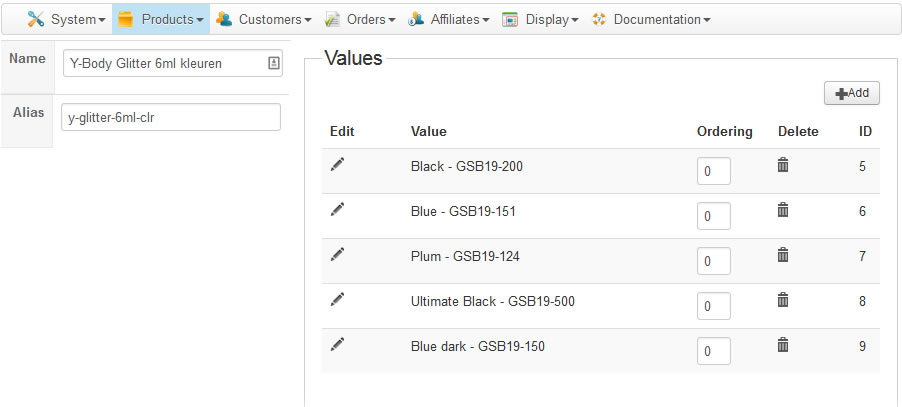Click the Alias input field
This screenshot has height=407, width=902.
pos(170,117)
